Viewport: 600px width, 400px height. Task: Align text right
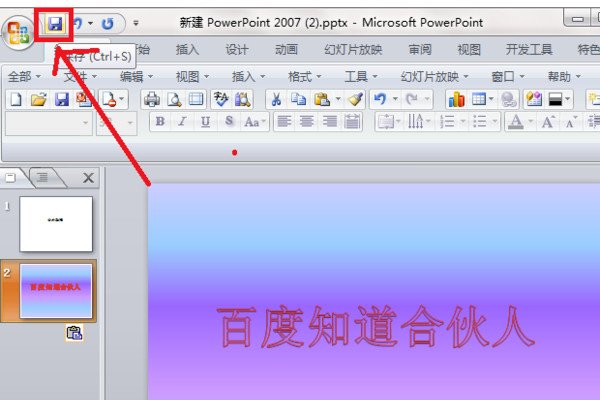tap(329, 122)
